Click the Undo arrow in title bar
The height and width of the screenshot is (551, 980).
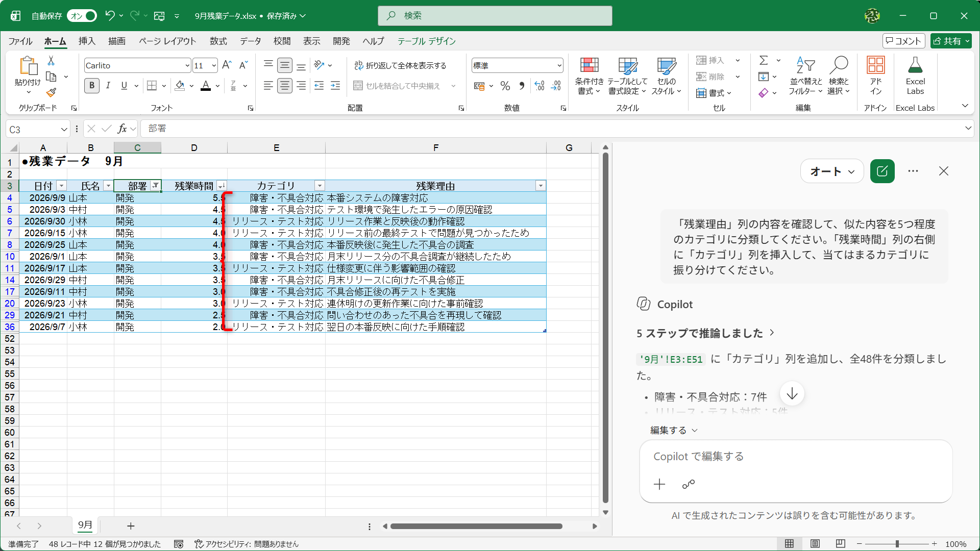110,16
